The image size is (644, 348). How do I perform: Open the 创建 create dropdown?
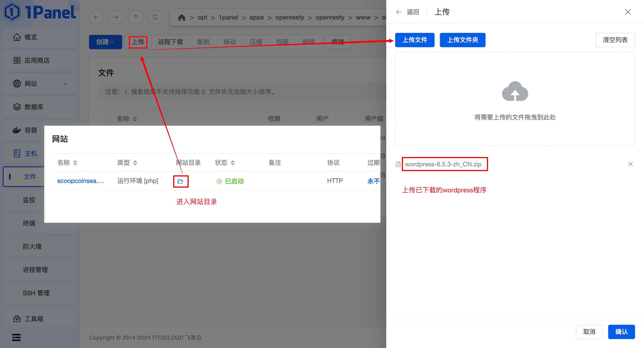[105, 42]
